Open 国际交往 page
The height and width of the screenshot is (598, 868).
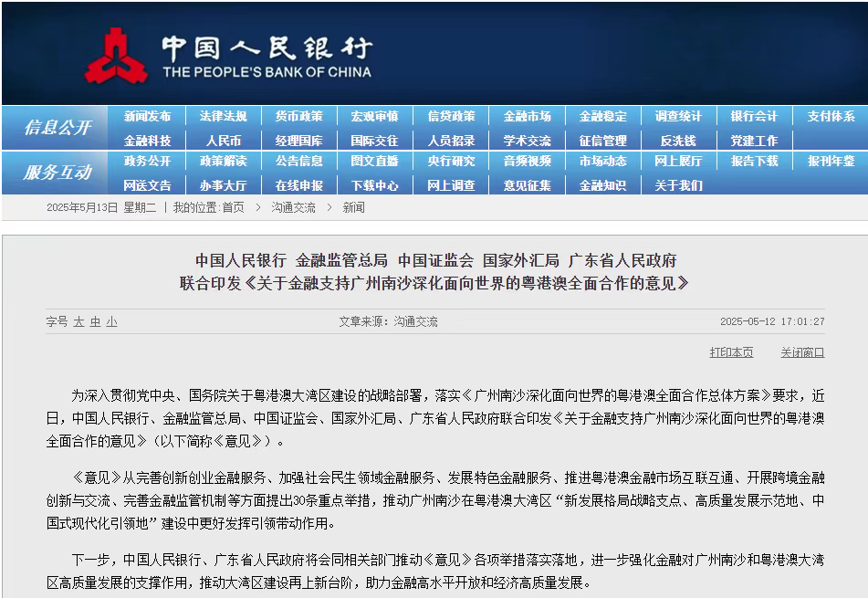(x=375, y=141)
